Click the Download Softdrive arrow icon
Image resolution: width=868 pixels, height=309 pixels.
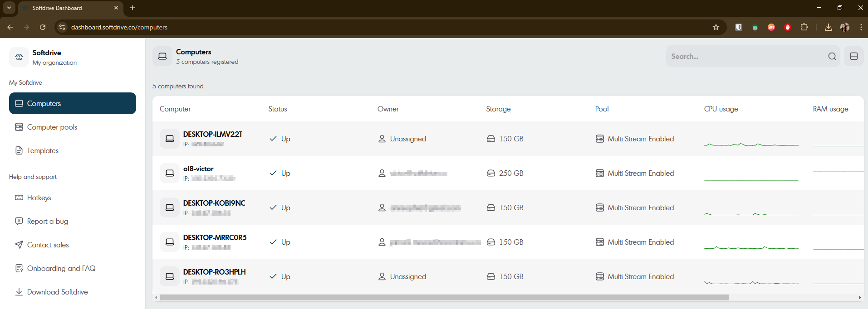tap(19, 292)
